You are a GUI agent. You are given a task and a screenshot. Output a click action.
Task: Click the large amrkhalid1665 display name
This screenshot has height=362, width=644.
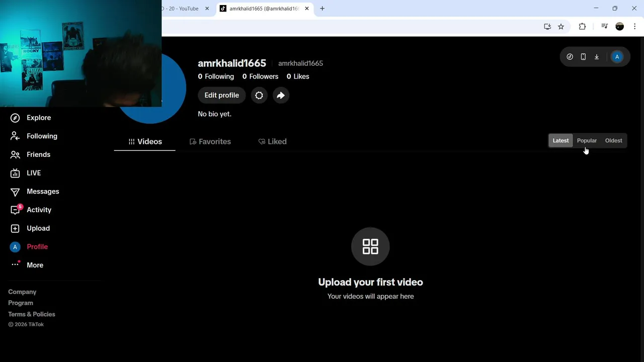[232, 63]
